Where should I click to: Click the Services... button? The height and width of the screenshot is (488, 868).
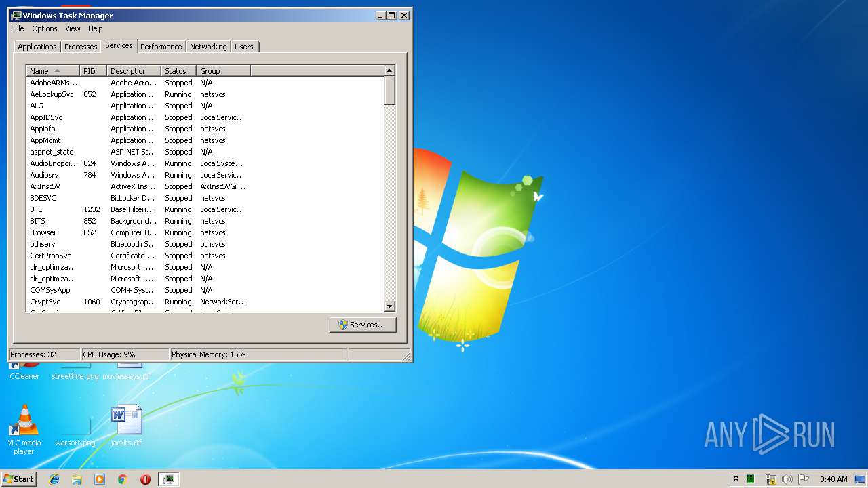(363, 325)
